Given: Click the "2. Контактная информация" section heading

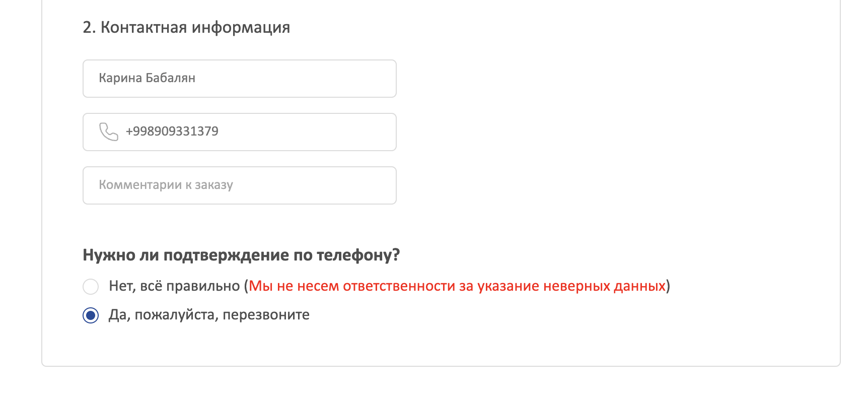Looking at the screenshot, I should tap(186, 27).
